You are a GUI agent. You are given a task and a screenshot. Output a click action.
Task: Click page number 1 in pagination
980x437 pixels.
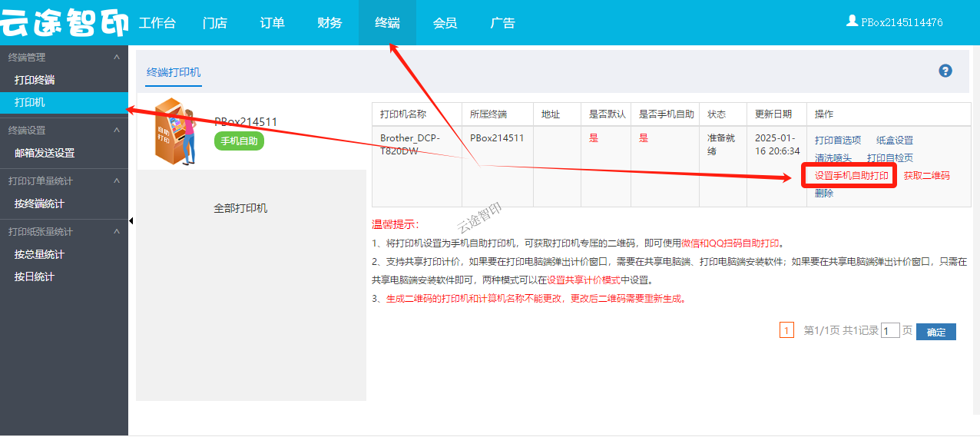pos(786,331)
